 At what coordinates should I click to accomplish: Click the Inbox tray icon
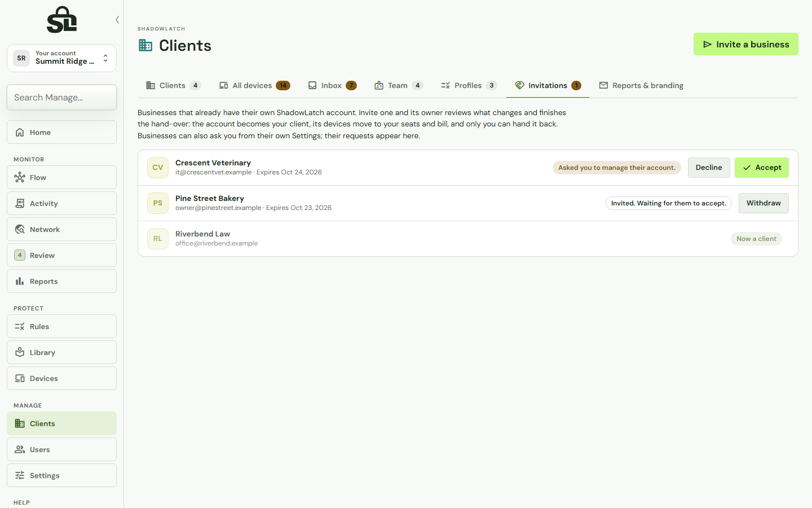tap(312, 85)
